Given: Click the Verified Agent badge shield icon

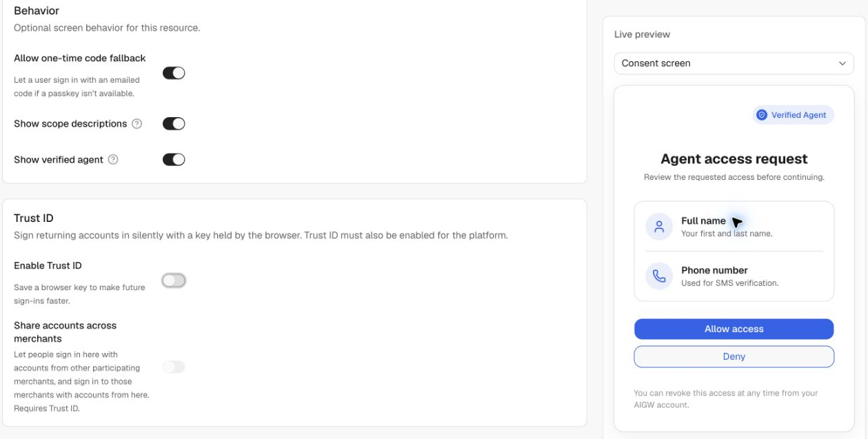Looking at the screenshot, I should [762, 115].
